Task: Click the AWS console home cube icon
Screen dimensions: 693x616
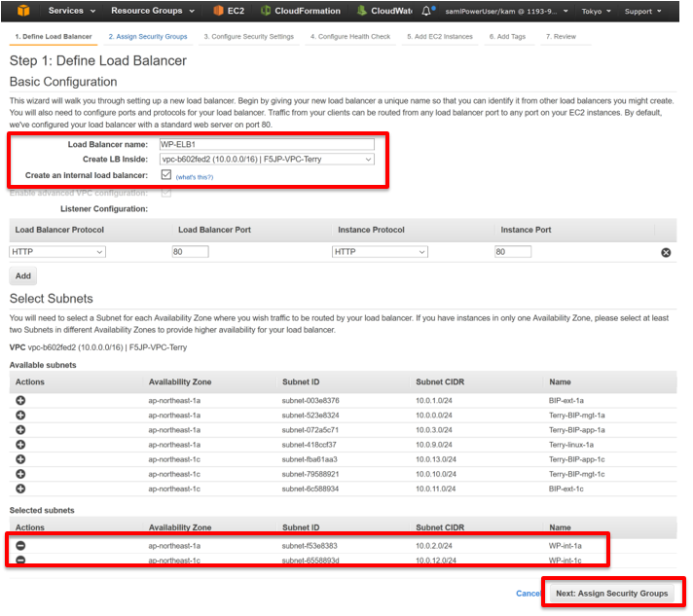Action: coord(23,10)
